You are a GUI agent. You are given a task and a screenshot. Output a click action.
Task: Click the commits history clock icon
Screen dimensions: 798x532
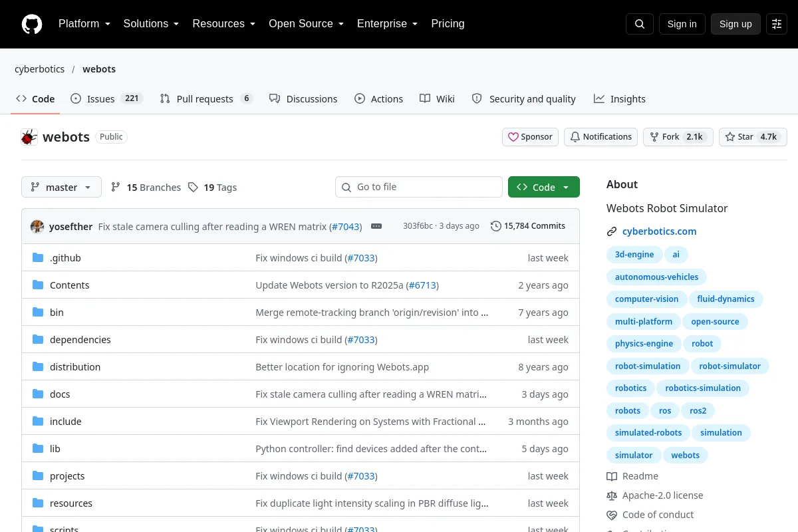click(496, 226)
